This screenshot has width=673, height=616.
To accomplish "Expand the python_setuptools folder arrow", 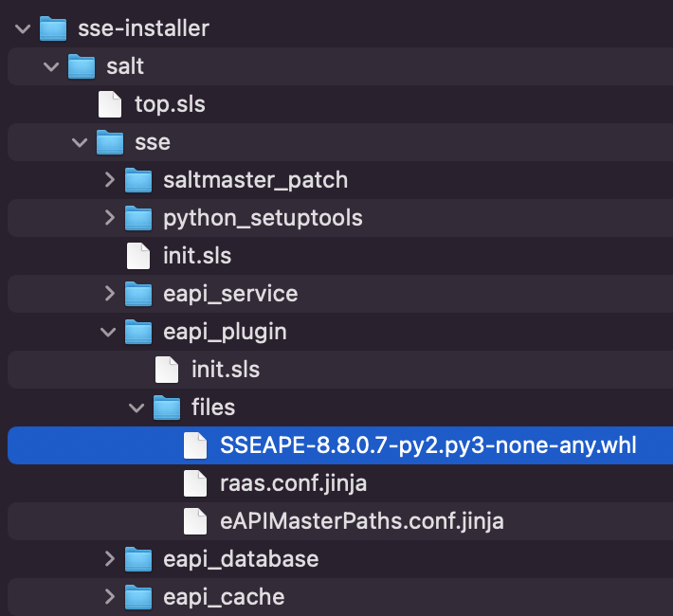I will tap(109, 218).
